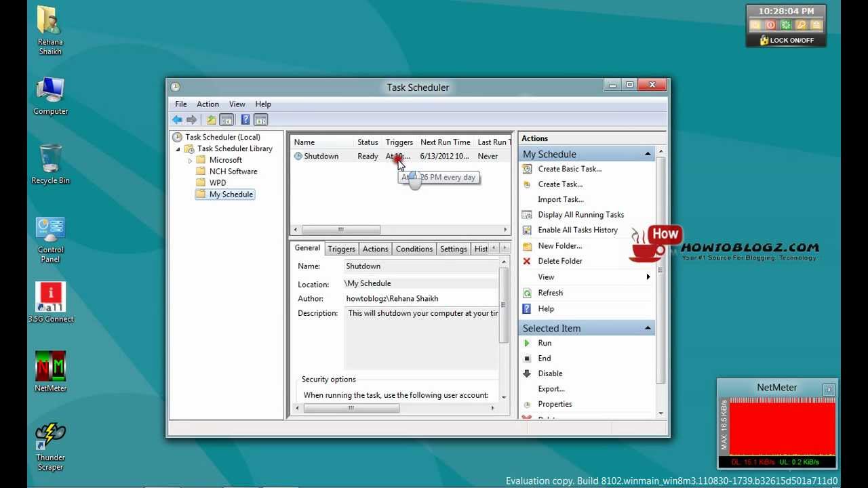Screen dimensions: 868x488
Task: Click the red power icon in clock gadget
Action: pyautogui.click(x=770, y=25)
